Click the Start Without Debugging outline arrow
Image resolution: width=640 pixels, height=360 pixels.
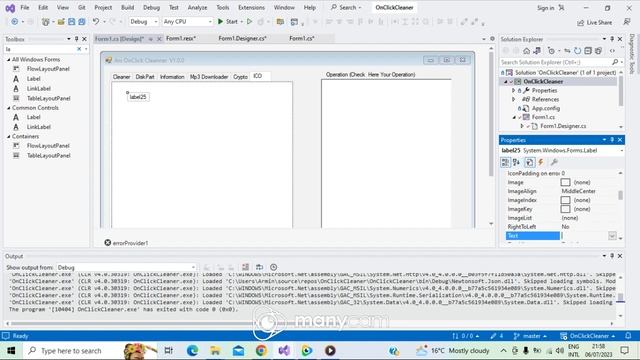249,22
